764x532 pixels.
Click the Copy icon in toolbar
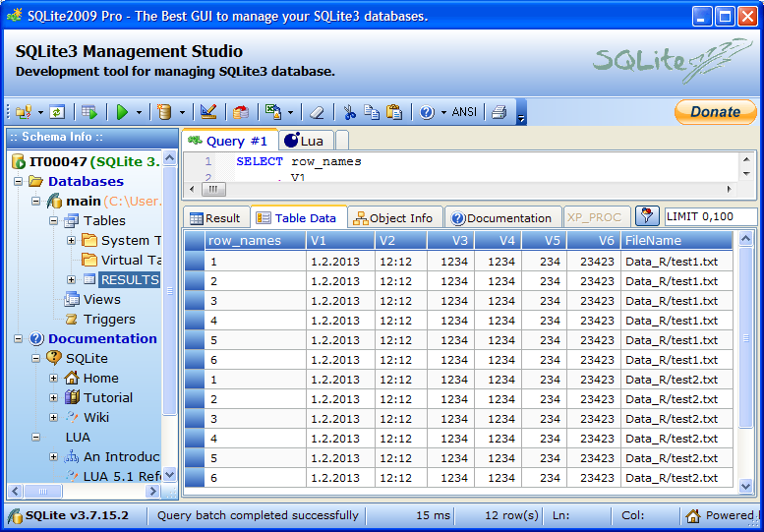click(x=372, y=112)
